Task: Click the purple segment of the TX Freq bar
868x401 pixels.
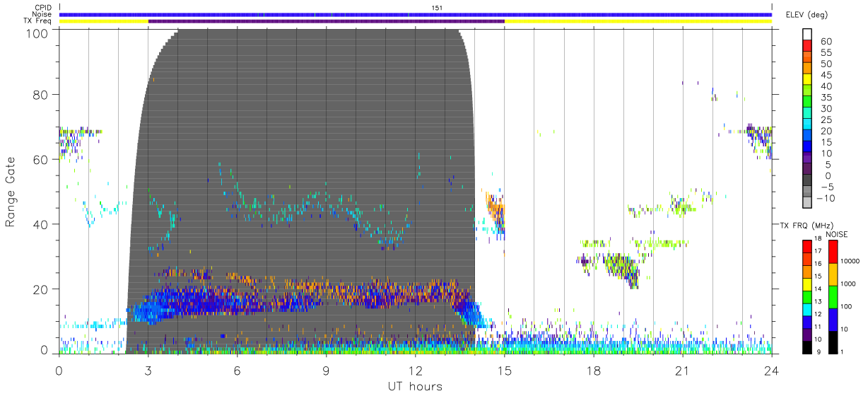Action: pos(327,21)
